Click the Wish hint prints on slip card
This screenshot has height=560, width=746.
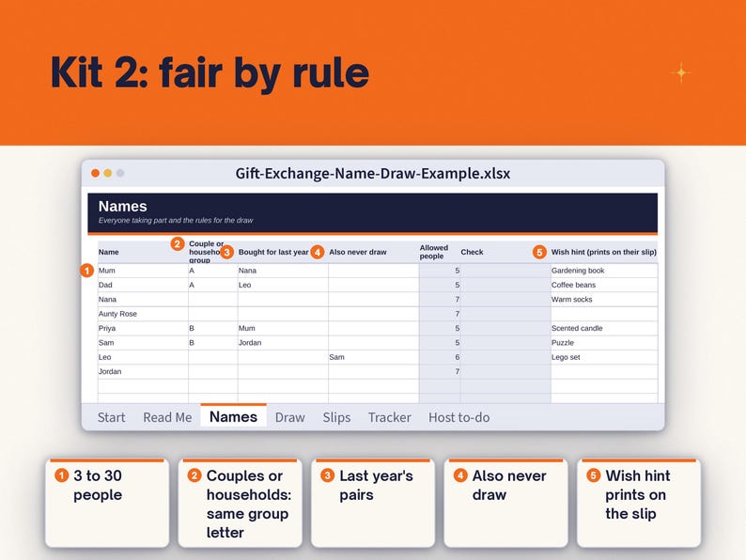point(639,503)
